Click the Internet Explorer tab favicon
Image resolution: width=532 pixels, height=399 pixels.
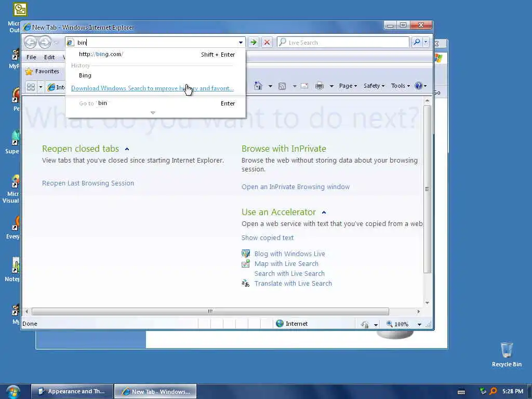tap(51, 87)
